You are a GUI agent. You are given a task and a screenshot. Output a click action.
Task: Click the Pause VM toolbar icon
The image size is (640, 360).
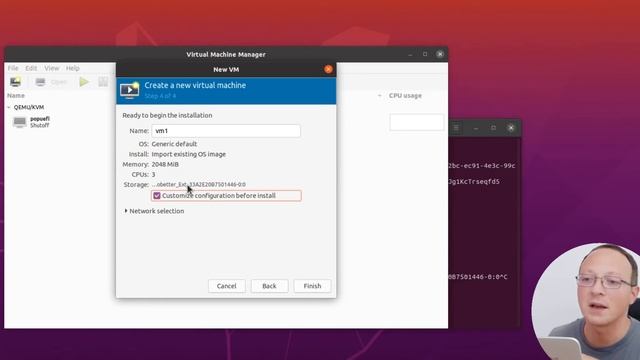[103, 82]
